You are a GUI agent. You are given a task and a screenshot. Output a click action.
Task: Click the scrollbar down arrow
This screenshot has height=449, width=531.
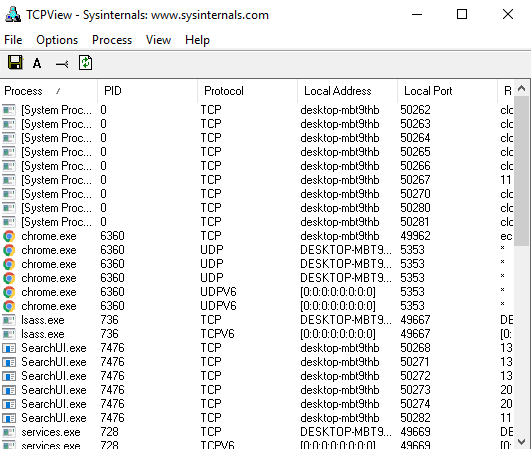coord(522,442)
